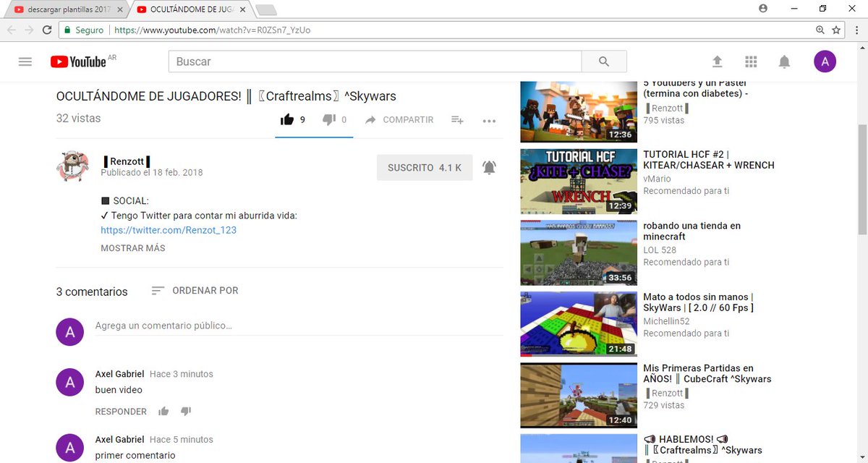The height and width of the screenshot is (463, 868).
Task: Focus the public comment input field
Action: [299, 326]
